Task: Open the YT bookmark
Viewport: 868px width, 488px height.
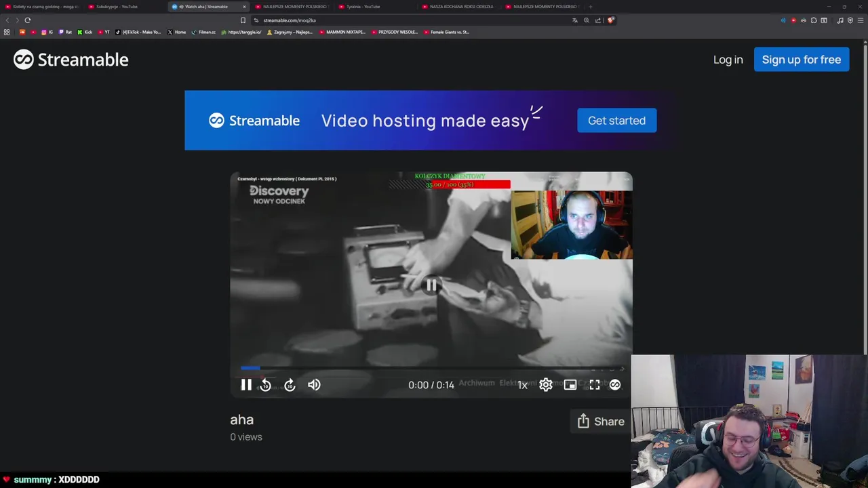Action: (x=104, y=32)
